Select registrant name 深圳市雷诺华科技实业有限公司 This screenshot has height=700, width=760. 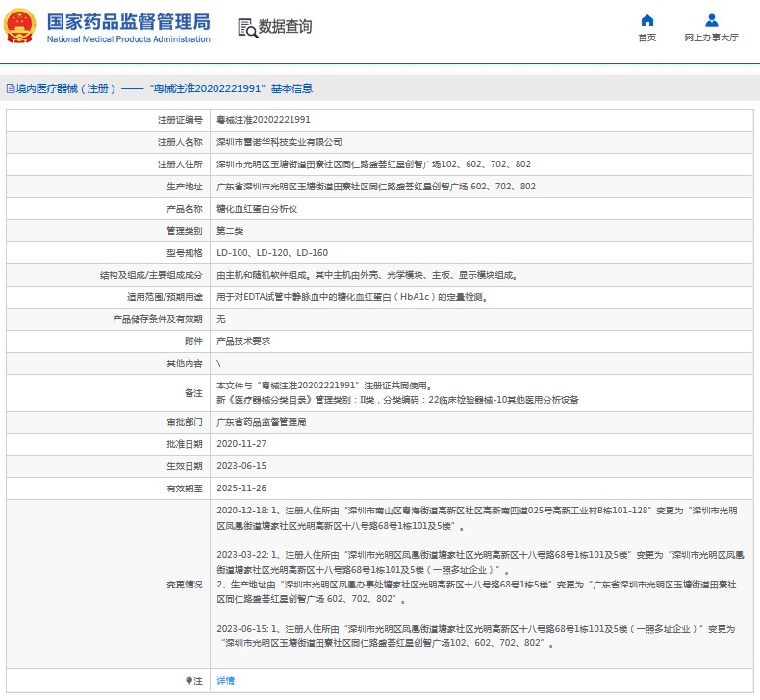(279, 142)
